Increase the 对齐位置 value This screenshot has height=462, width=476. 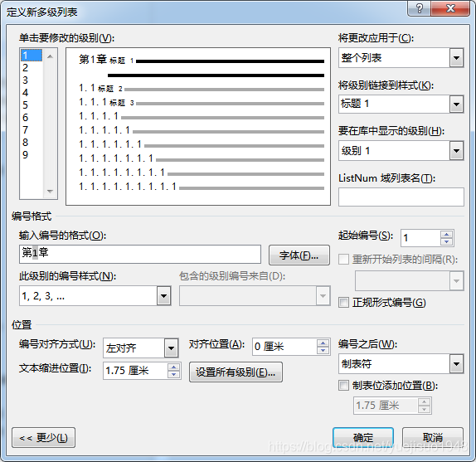323,343
